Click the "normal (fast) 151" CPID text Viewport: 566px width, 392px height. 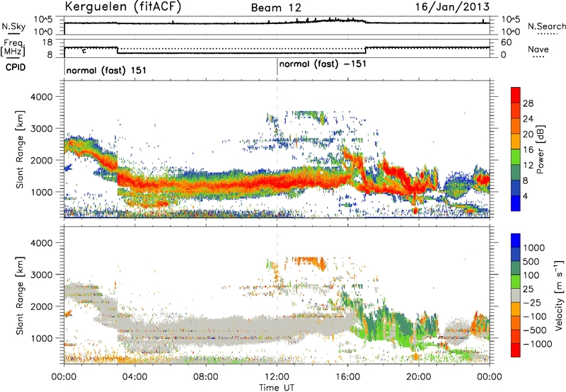point(107,70)
